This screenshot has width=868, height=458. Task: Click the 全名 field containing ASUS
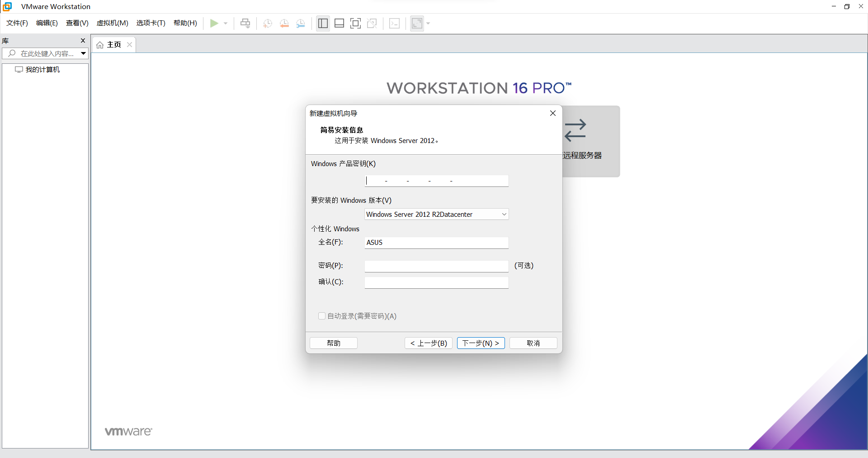pyautogui.click(x=436, y=243)
